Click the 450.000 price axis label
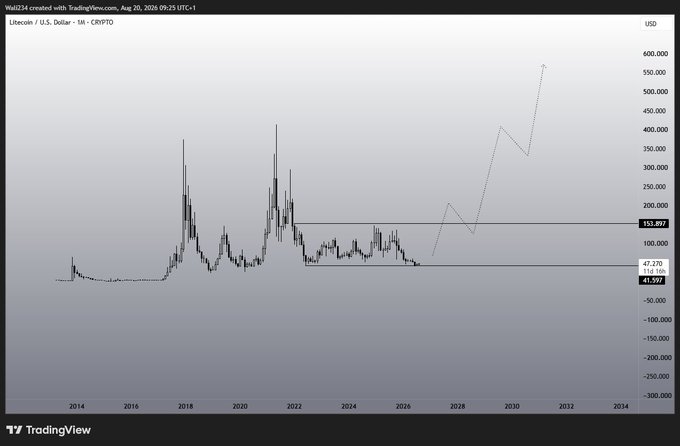 [655, 111]
